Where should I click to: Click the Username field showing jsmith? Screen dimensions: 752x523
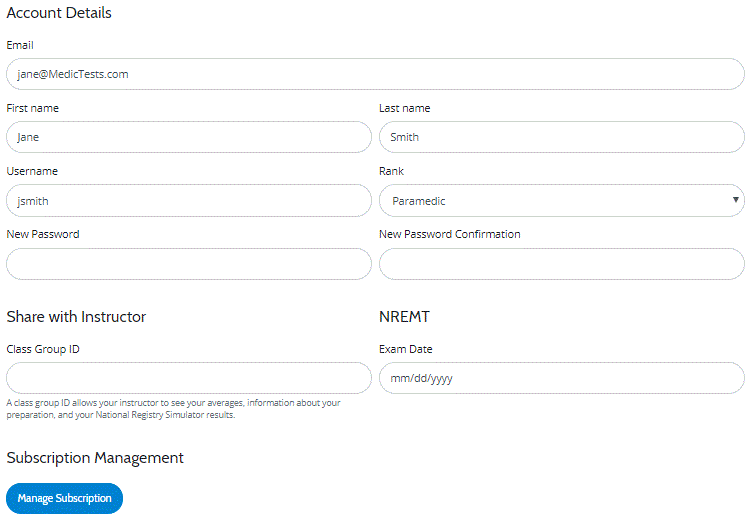[188, 200]
